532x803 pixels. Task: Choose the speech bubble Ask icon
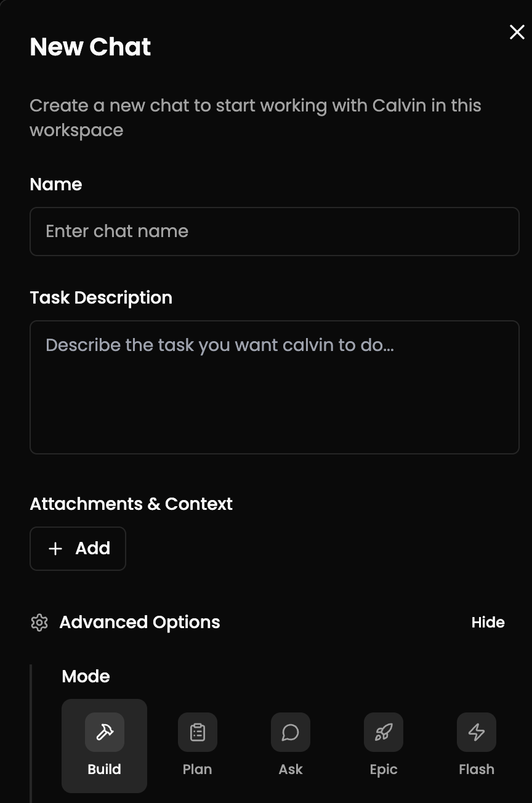pyautogui.click(x=291, y=732)
